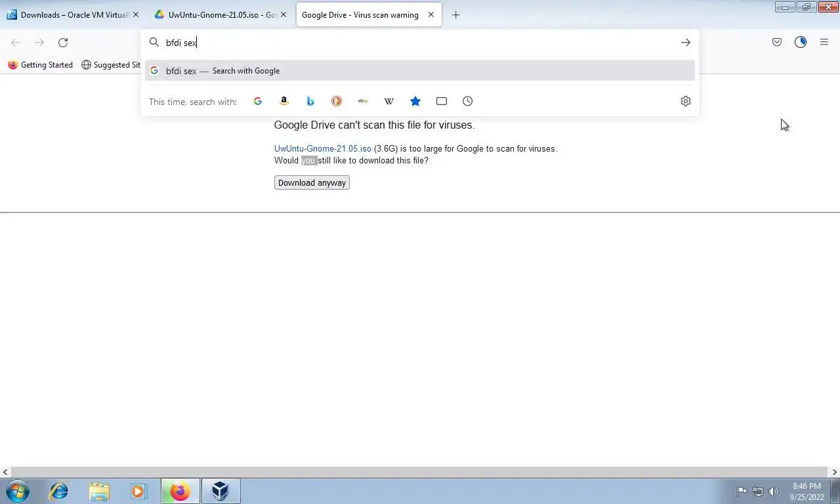Image resolution: width=840 pixels, height=504 pixels.
Task: Select 'bfdi sex — Search with Google' suggestion
Action: [420, 71]
